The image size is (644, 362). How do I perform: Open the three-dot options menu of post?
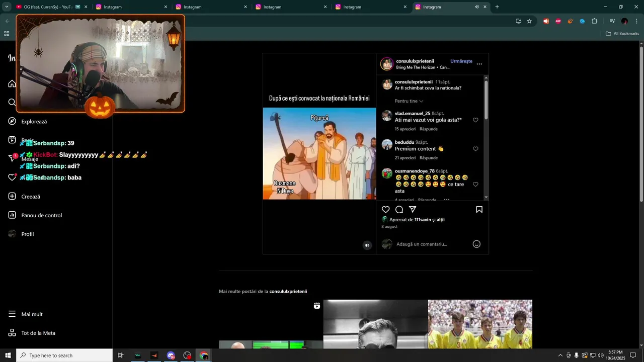479,64
